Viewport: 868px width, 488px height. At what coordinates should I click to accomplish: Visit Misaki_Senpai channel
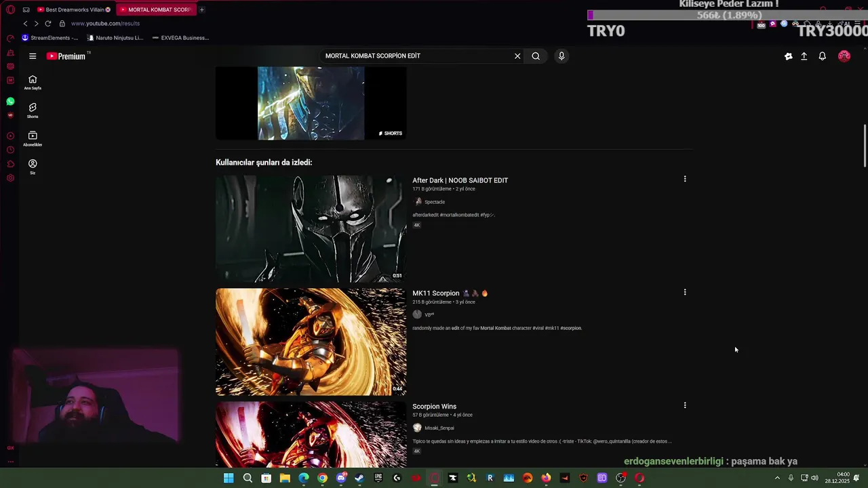[439, 428]
